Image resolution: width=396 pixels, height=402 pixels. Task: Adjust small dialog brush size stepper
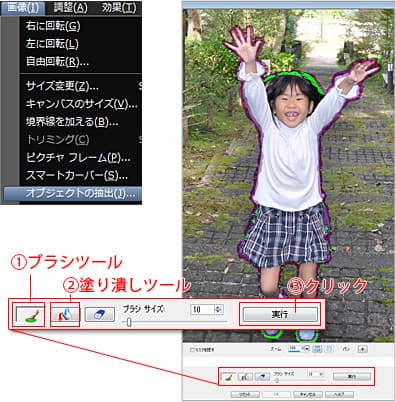pos(321,374)
